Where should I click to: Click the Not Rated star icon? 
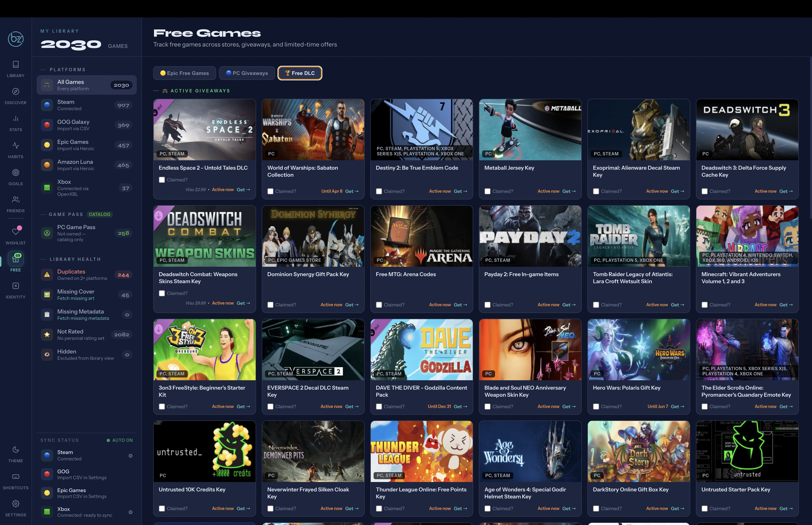pyautogui.click(x=47, y=334)
